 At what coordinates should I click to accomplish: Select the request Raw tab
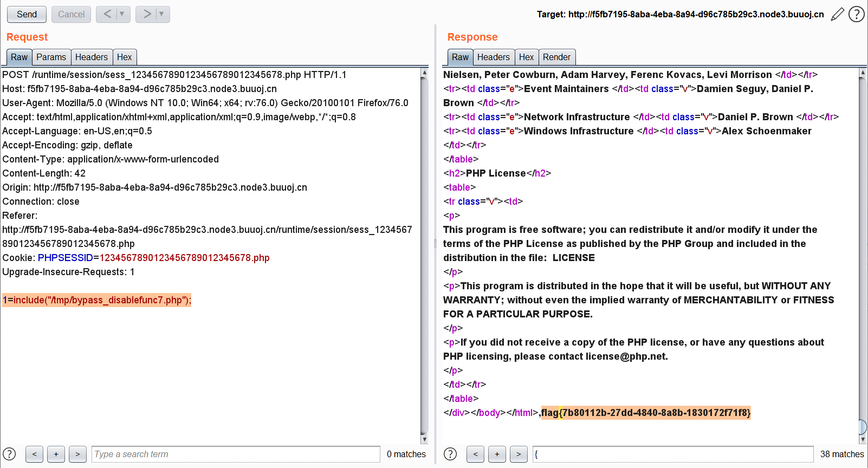tap(19, 57)
